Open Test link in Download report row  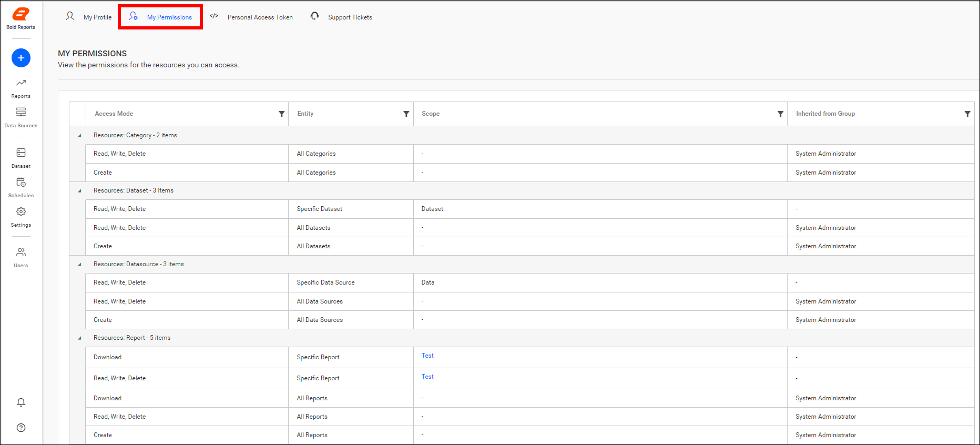pos(427,356)
